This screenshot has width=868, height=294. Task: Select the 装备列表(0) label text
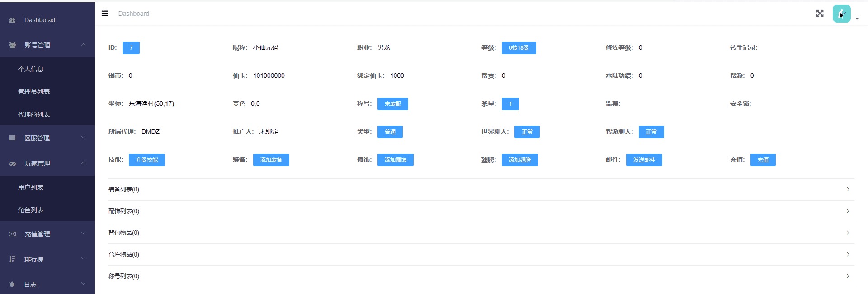tap(124, 189)
